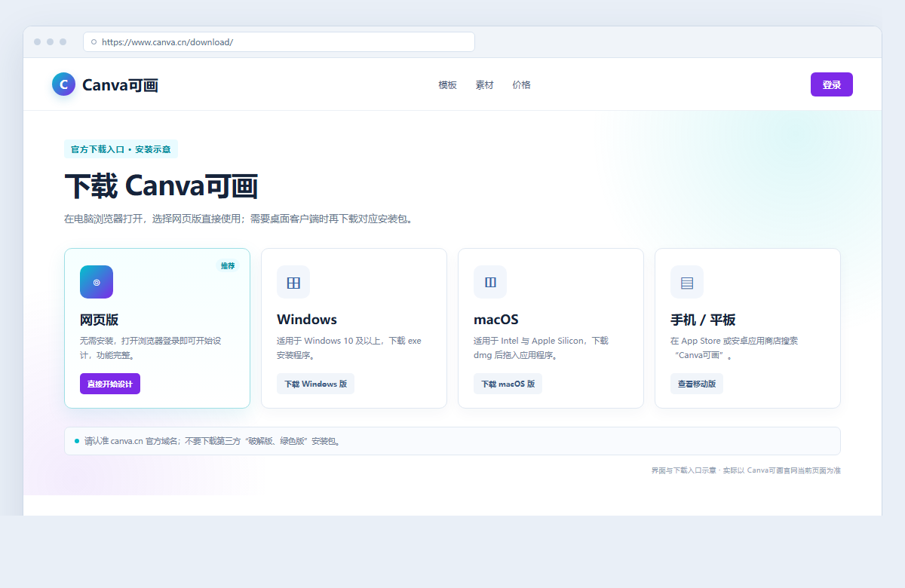Click the macOS card icon
The image size is (905, 588).
click(x=490, y=282)
